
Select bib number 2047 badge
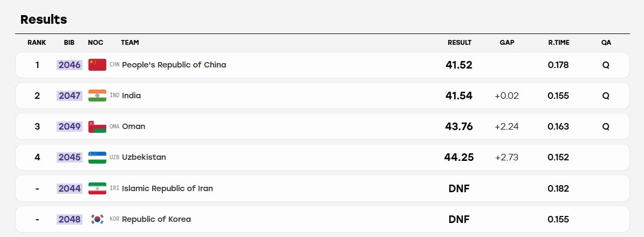(70, 96)
